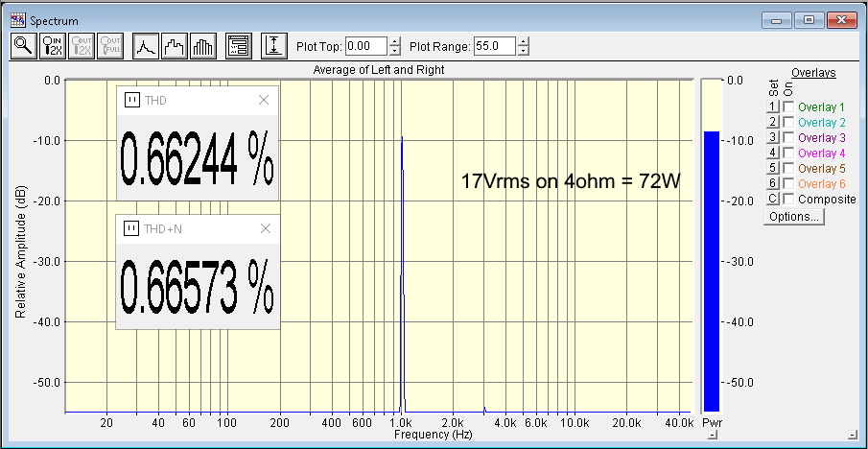Viewport: 868px width, 449px height.
Task: Select the bar graph plot mode
Action: [204, 45]
